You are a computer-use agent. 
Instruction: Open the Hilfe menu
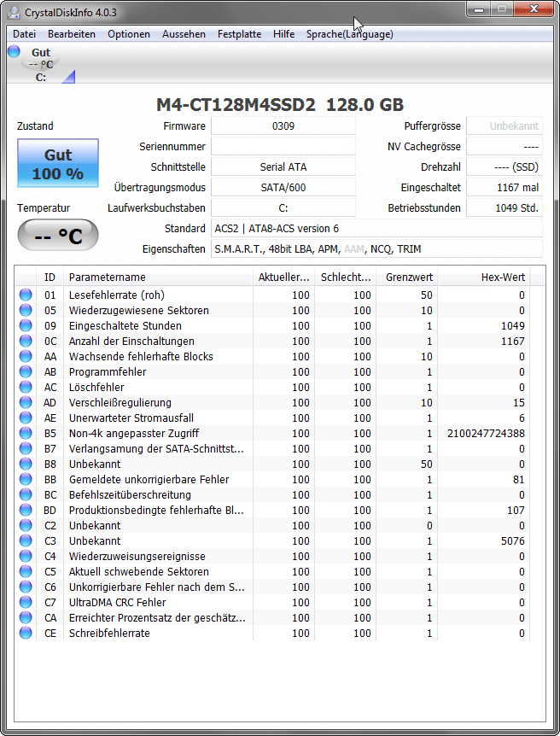[x=283, y=34]
